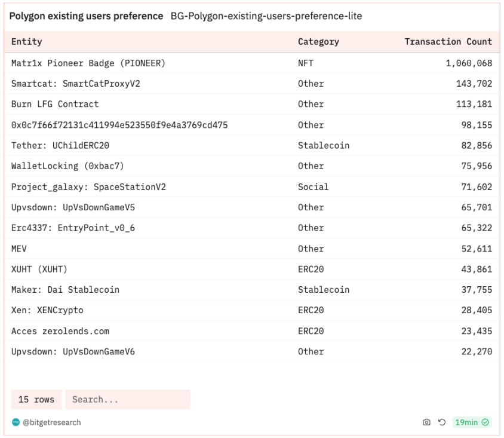Click the camera screenshot icon
504x438 pixels.
[426, 422]
